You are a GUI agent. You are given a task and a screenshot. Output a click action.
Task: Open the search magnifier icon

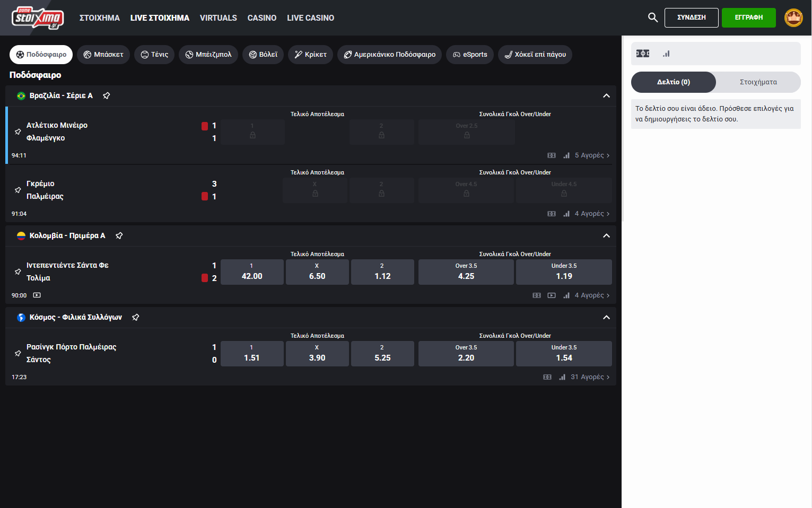pos(653,17)
